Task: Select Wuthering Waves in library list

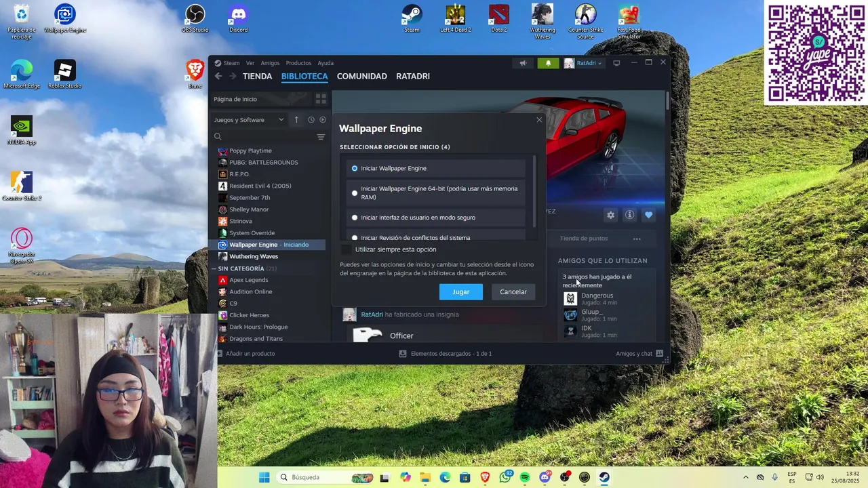Action: 254,256
